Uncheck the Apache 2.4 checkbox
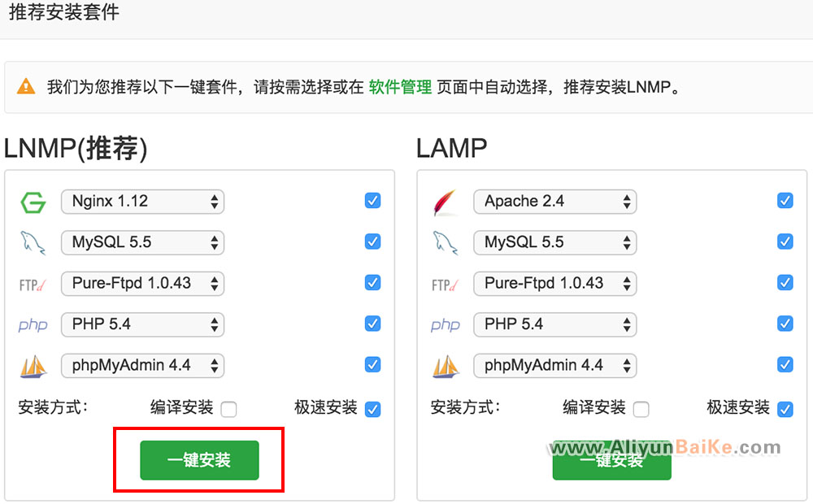The height and width of the screenshot is (504, 813). (785, 201)
